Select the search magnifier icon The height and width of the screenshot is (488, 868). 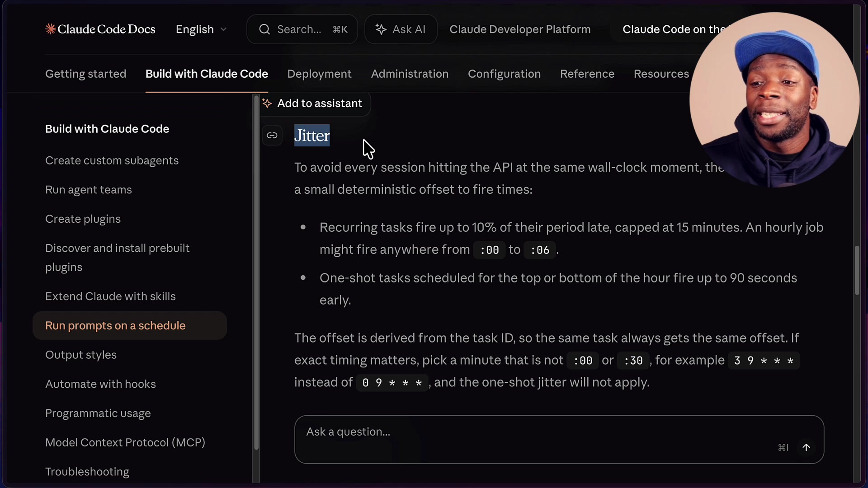click(x=265, y=29)
